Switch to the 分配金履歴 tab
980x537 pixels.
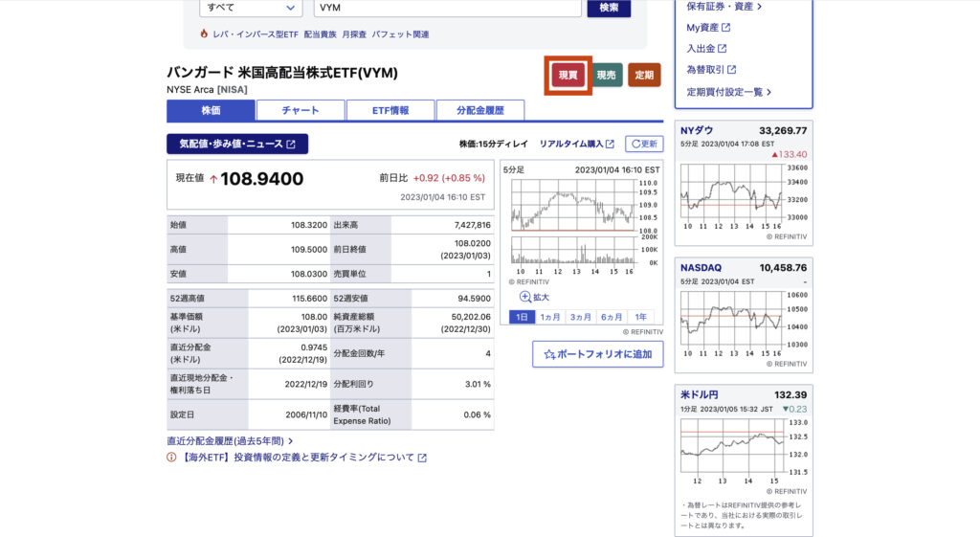(480, 111)
